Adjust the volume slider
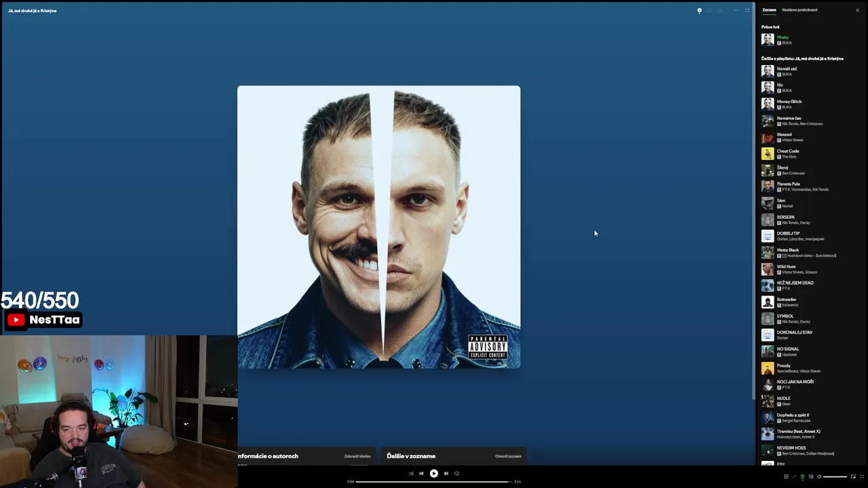Image resolution: width=868 pixels, height=488 pixels. [x=835, y=476]
